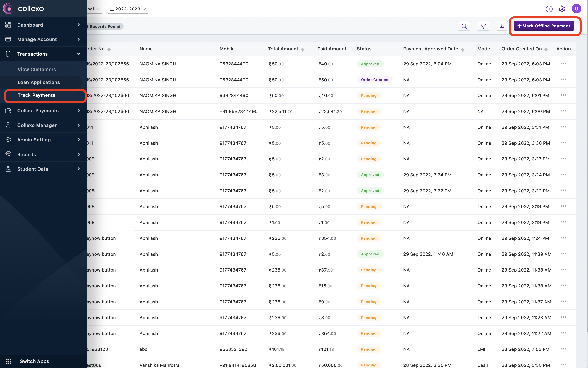Expand the Collexo Manager chevron
Screen dimensions: 588x368
point(78,125)
